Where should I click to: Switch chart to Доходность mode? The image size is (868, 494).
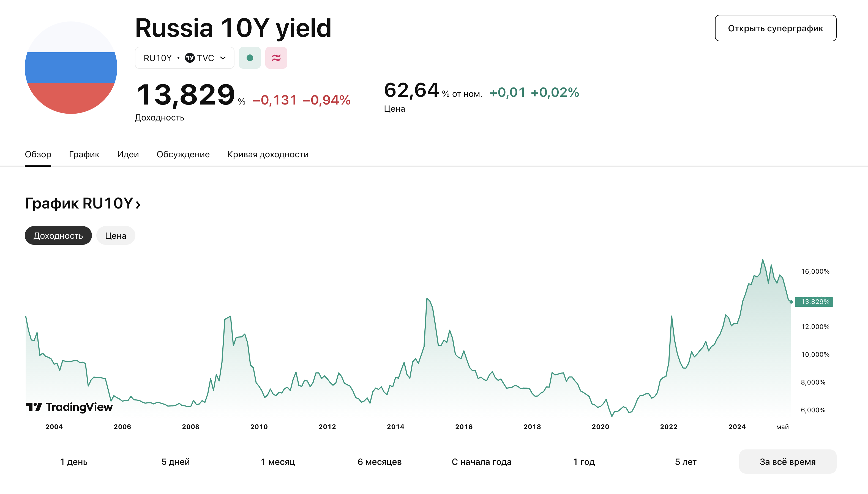[58, 235]
